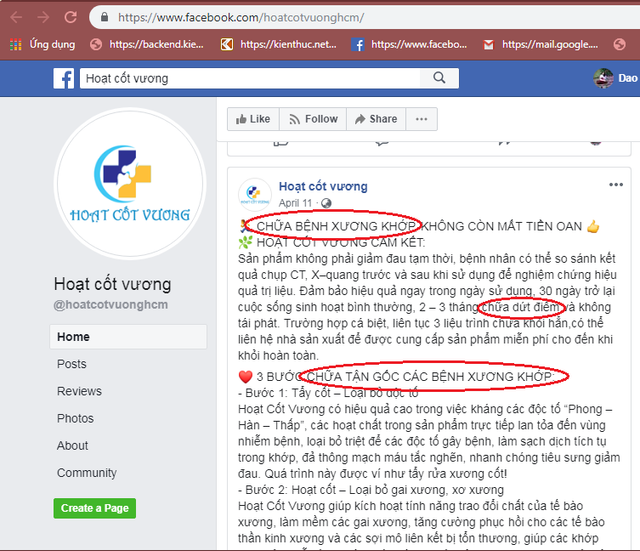Click the Hoạt Cốt Vương page logo
640x551 pixels.
(130, 183)
